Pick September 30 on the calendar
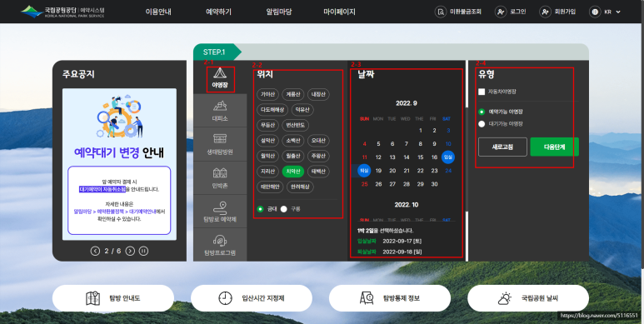The image size is (644, 324). click(x=434, y=184)
